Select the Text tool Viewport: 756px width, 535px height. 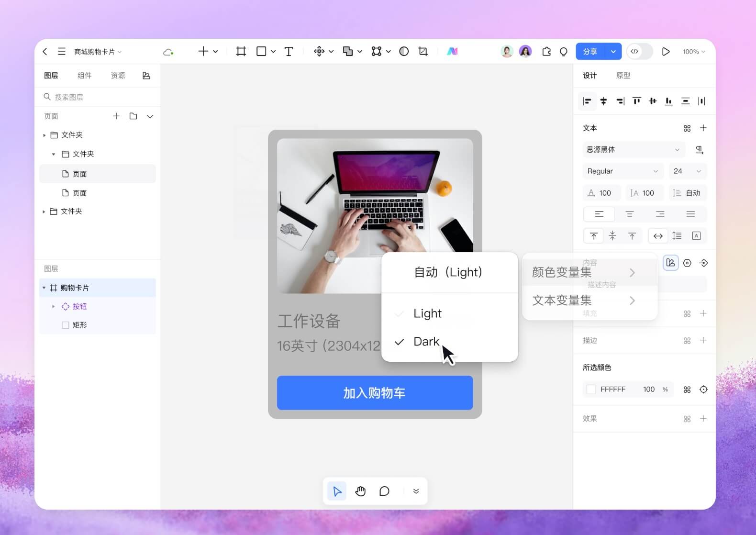pyautogui.click(x=289, y=51)
